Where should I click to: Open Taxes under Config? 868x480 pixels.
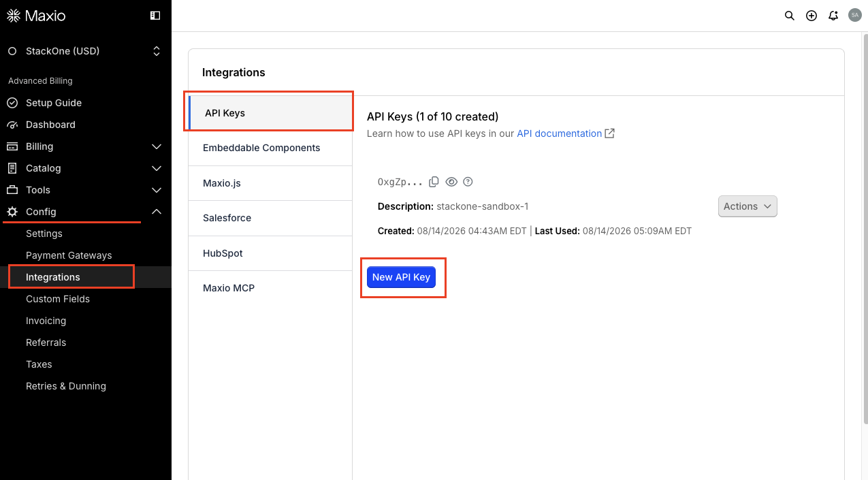39,364
